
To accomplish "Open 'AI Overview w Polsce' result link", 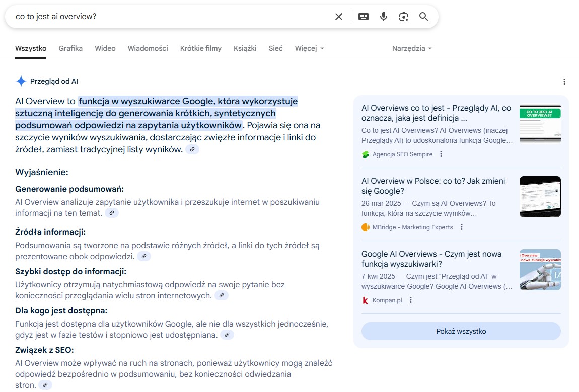I will coord(433,186).
